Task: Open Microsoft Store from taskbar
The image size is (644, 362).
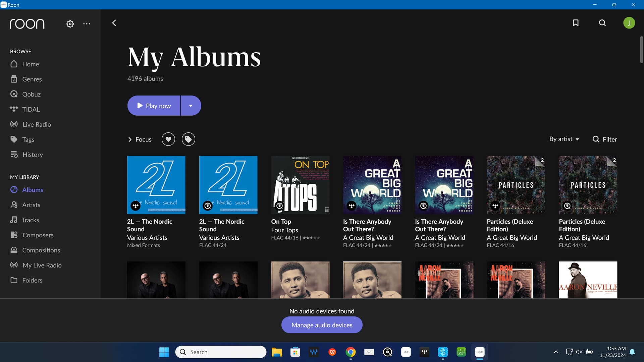Action: (x=295, y=352)
